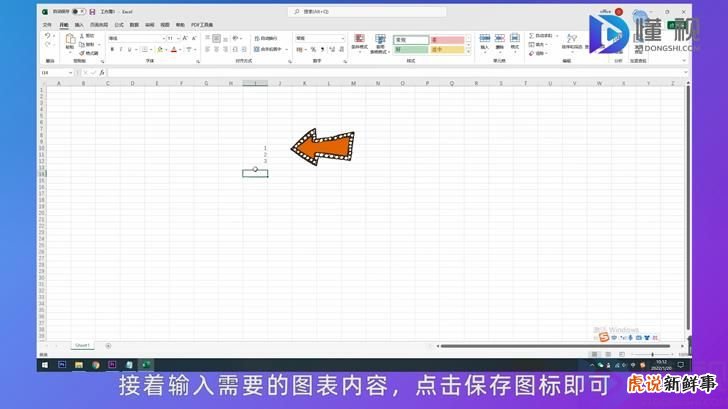
Task: Open the File tab
Action: coord(47,25)
